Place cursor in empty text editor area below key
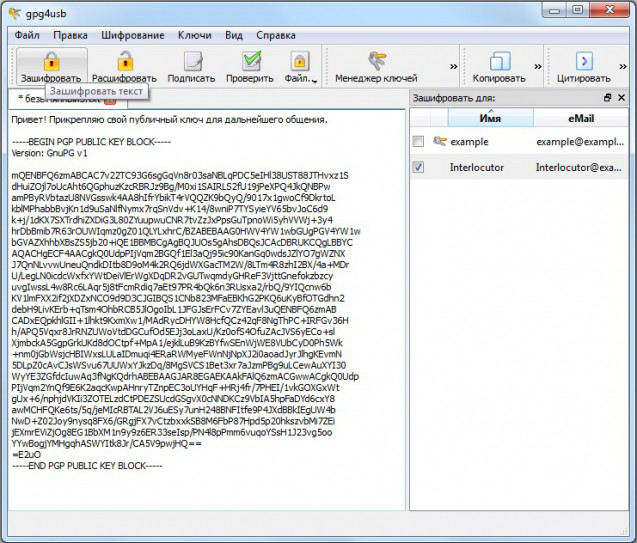This screenshot has height=543, width=637. click(206, 491)
